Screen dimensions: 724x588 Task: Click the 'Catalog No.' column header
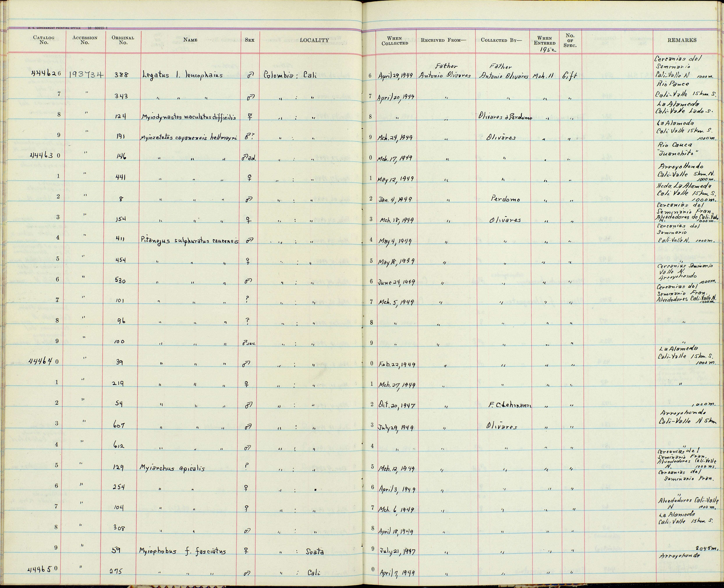click(x=44, y=40)
